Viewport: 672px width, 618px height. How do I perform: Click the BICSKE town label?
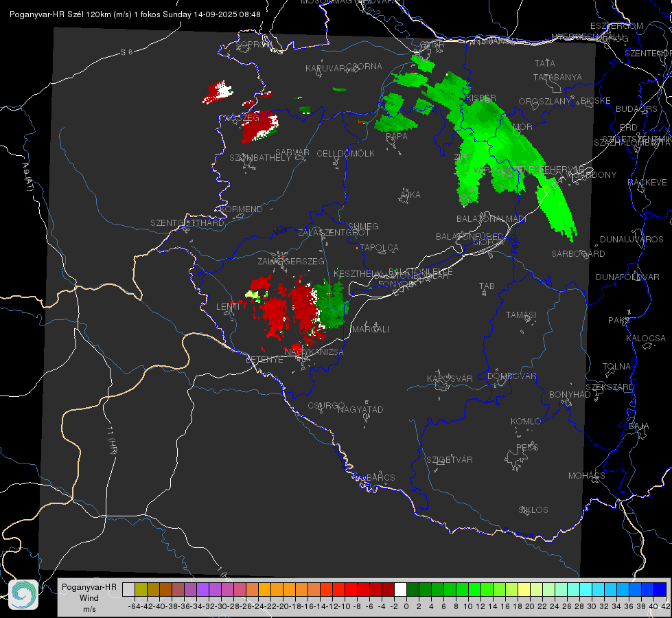point(596,101)
